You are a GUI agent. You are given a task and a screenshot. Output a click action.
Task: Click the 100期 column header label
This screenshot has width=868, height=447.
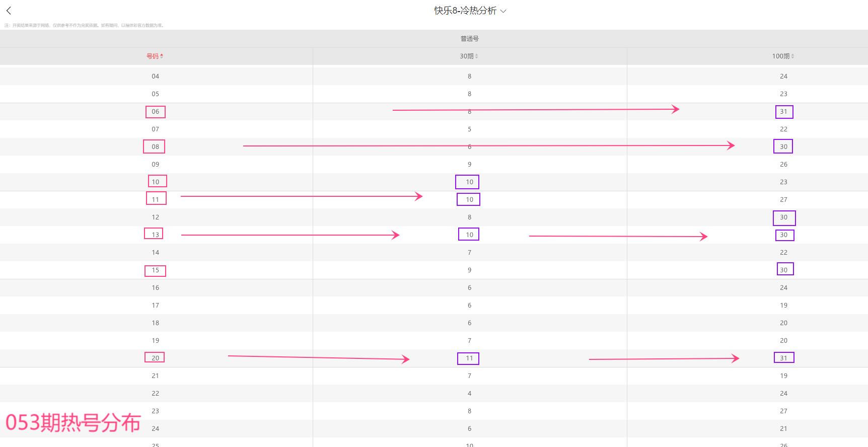[780, 56]
